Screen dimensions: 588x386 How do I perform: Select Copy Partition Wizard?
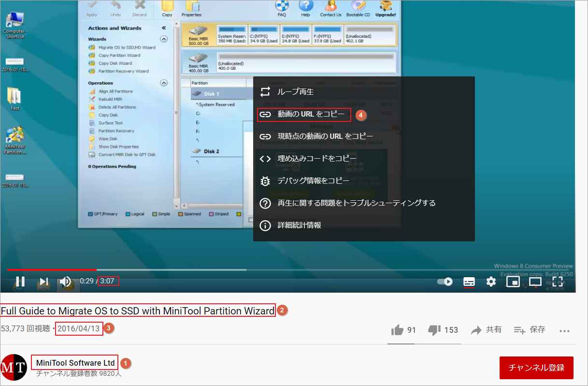(x=115, y=55)
